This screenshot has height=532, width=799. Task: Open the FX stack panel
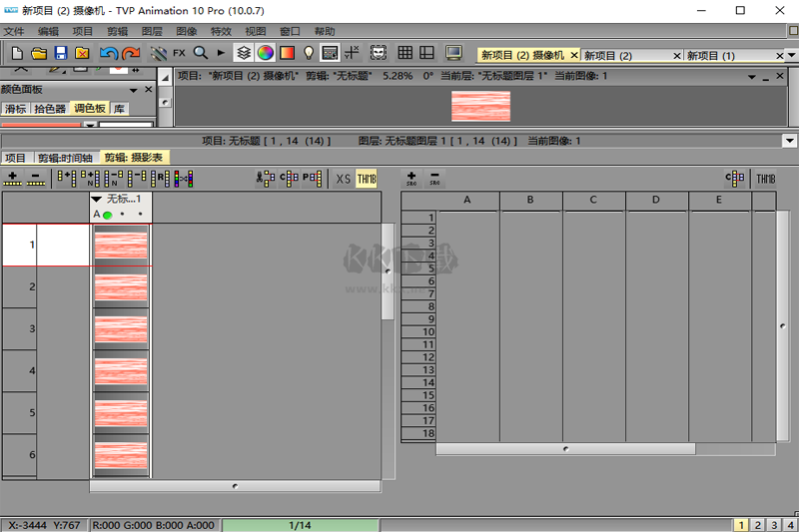pyautogui.click(x=179, y=52)
